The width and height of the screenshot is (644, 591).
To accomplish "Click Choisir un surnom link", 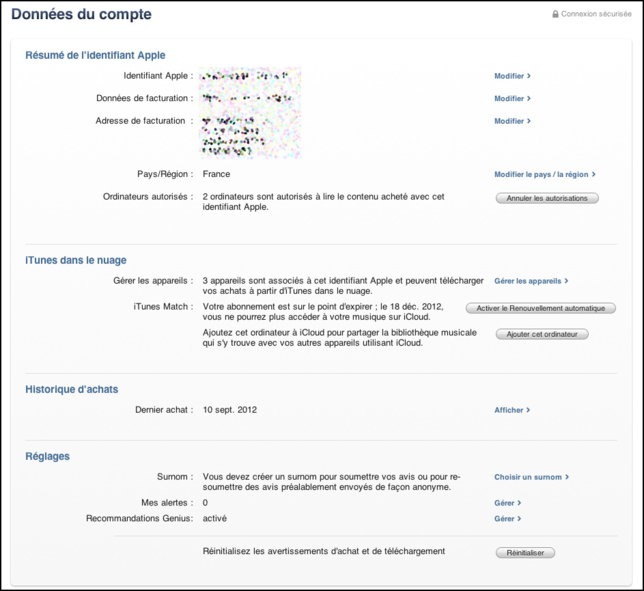I will pyautogui.click(x=531, y=477).
